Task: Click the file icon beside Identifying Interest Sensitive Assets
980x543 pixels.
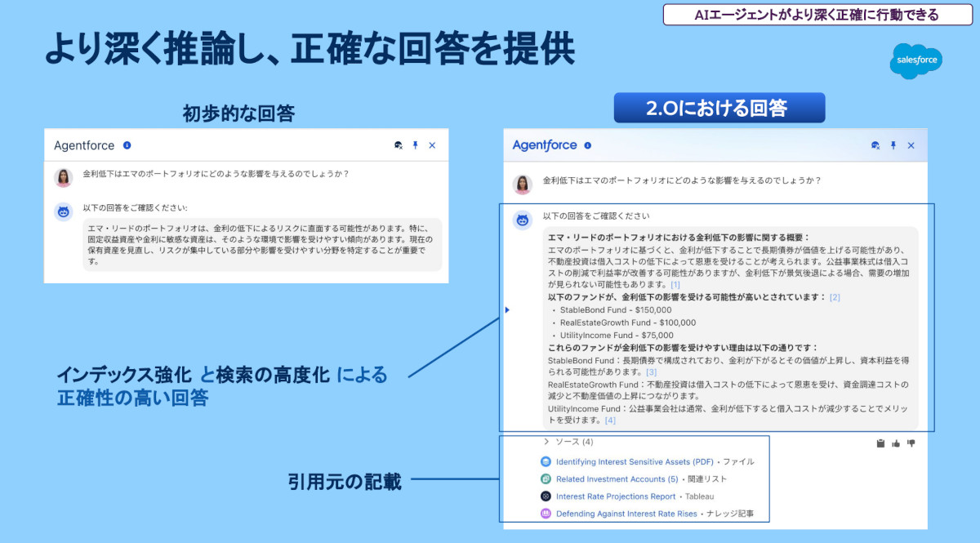Action: [546, 461]
